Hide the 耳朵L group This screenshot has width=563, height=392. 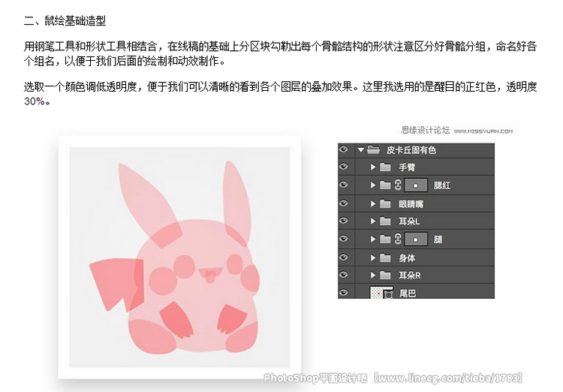[344, 221]
